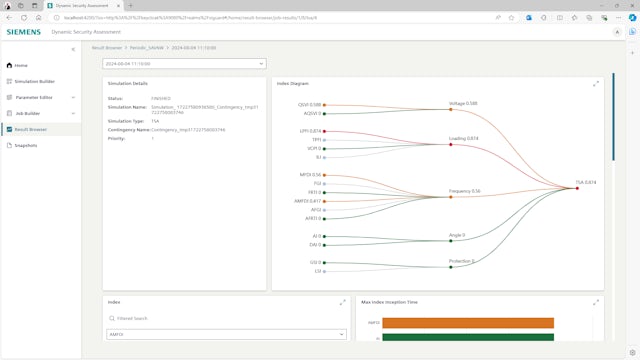
Task: Select the Voltage 0.588 node
Action: pyautogui.click(x=451, y=109)
